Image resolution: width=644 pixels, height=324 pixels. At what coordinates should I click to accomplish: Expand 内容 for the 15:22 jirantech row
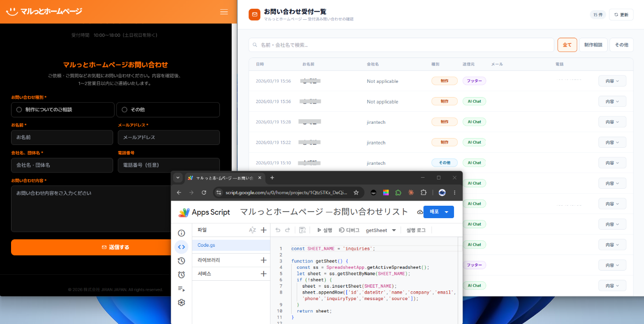coord(612,142)
